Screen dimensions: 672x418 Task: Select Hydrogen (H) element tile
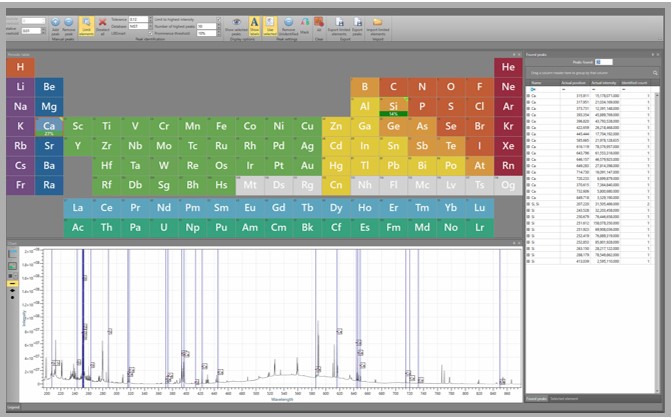click(20, 67)
